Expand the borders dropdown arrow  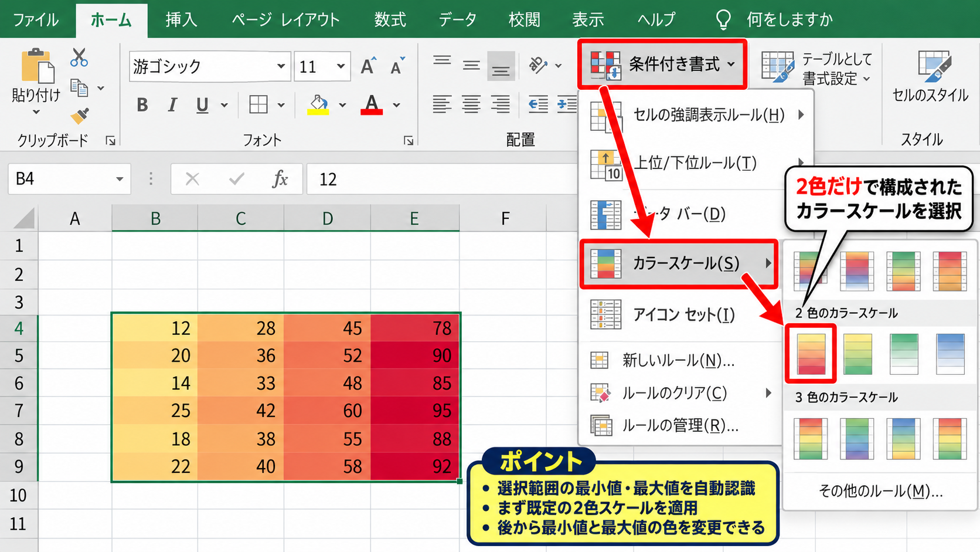click(281, 106)
